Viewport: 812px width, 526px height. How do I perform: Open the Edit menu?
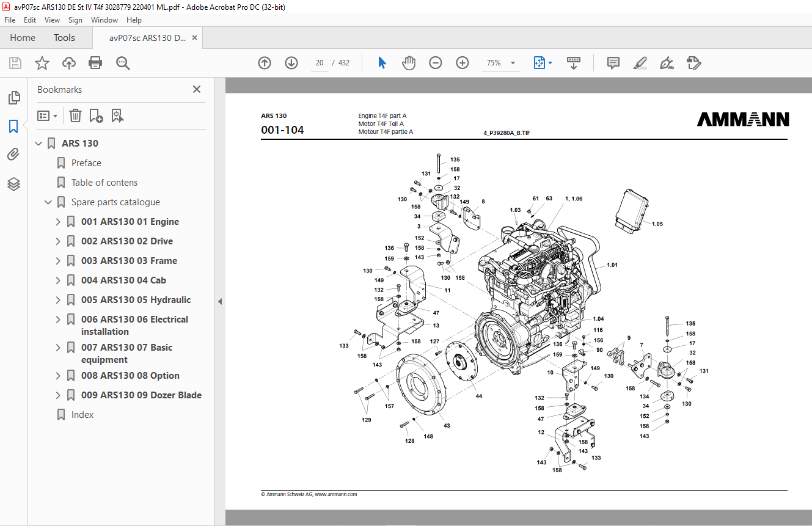pyautogui.click(x=30, y=20)
